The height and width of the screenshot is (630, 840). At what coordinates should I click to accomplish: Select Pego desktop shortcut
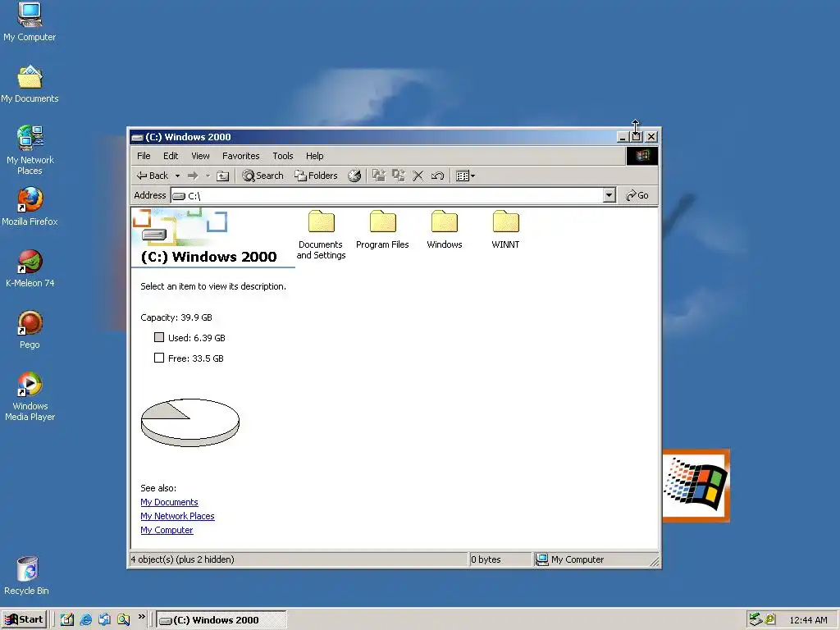(30, 330)
